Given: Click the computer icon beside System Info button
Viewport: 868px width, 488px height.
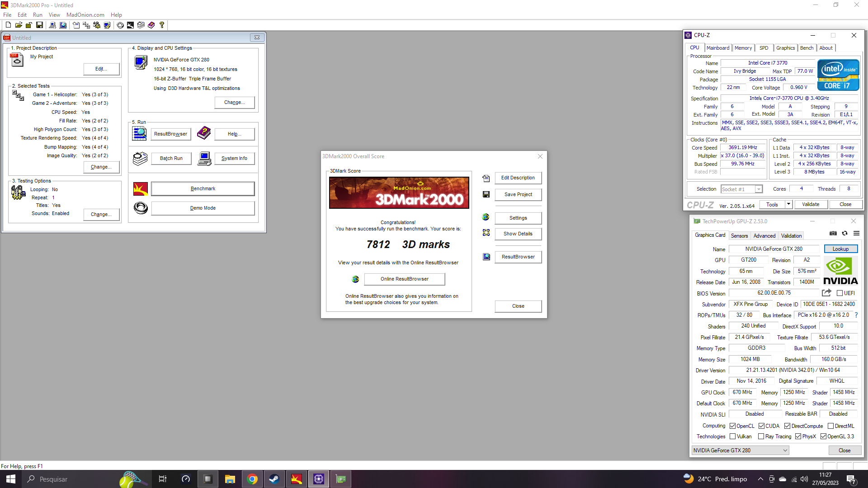Looking at the screenshot, I should pyautogui.click(x=204, y=159).
